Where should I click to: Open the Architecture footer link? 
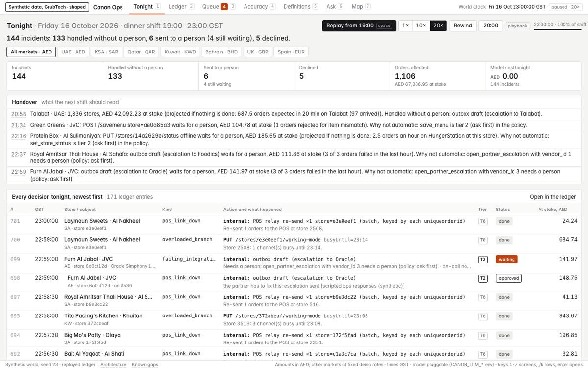click(113, 365)
